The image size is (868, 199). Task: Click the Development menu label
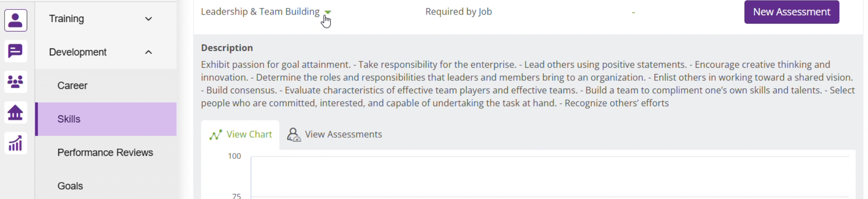pyautogui.click(x=78, y=52)
